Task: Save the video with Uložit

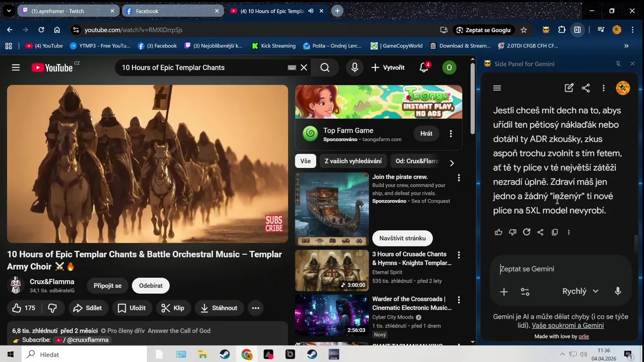Action: [131, 308]
